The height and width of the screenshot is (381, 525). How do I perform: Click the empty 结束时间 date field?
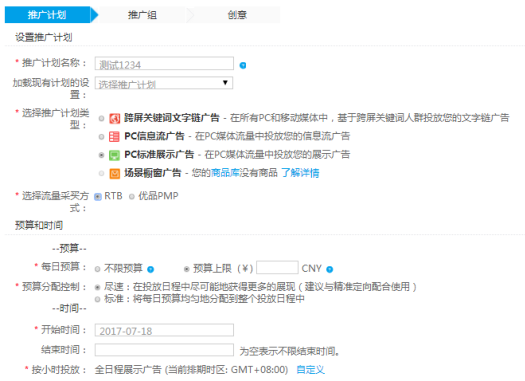point(164,350)
